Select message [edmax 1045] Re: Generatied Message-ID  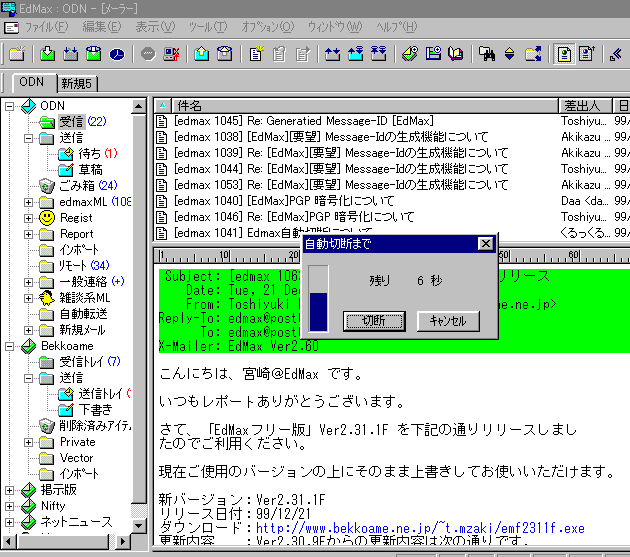(x=303, y=121)
